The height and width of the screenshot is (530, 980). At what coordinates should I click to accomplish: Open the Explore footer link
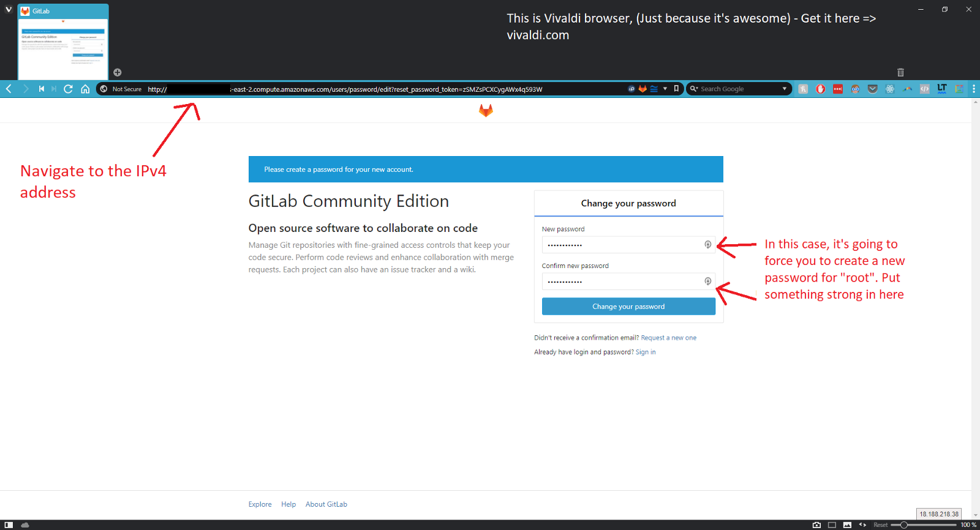coord(260,504)
